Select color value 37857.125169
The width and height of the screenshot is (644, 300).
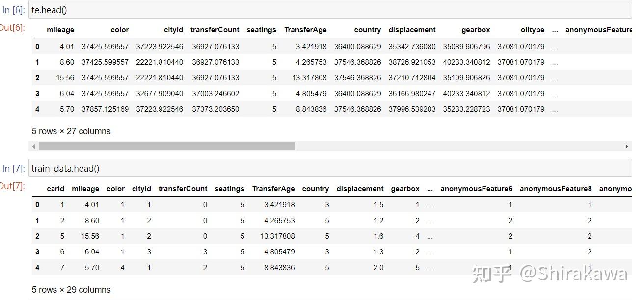[106, 109]
